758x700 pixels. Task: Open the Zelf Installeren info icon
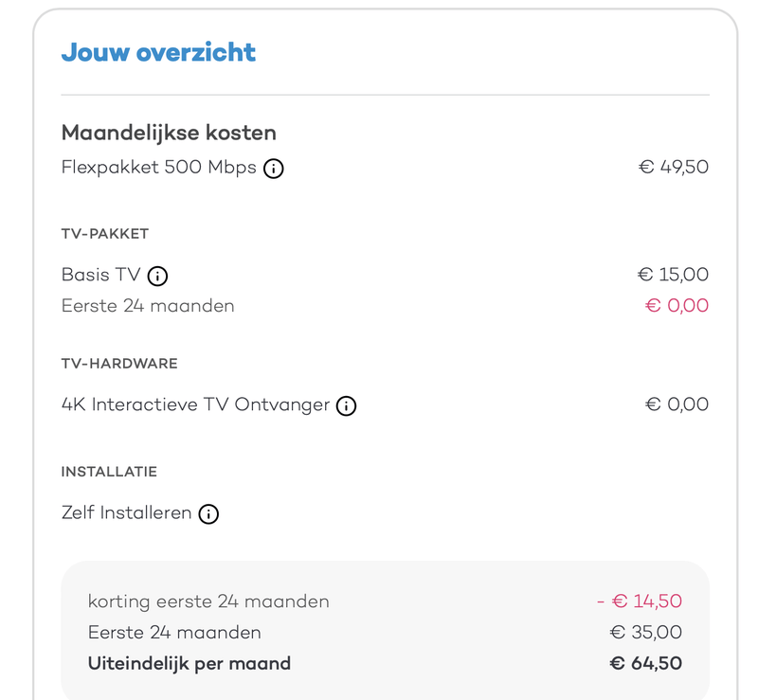(208, 514)
